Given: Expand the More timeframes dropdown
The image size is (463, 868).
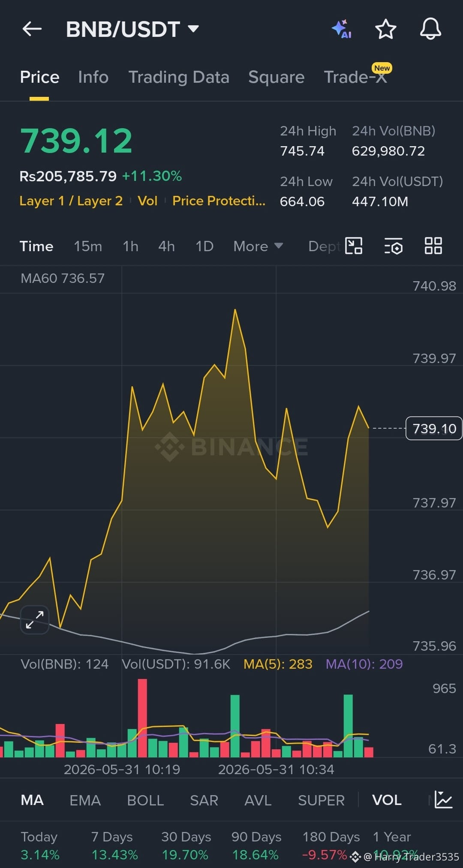Looking at the screenshot, I should point(258,246).
